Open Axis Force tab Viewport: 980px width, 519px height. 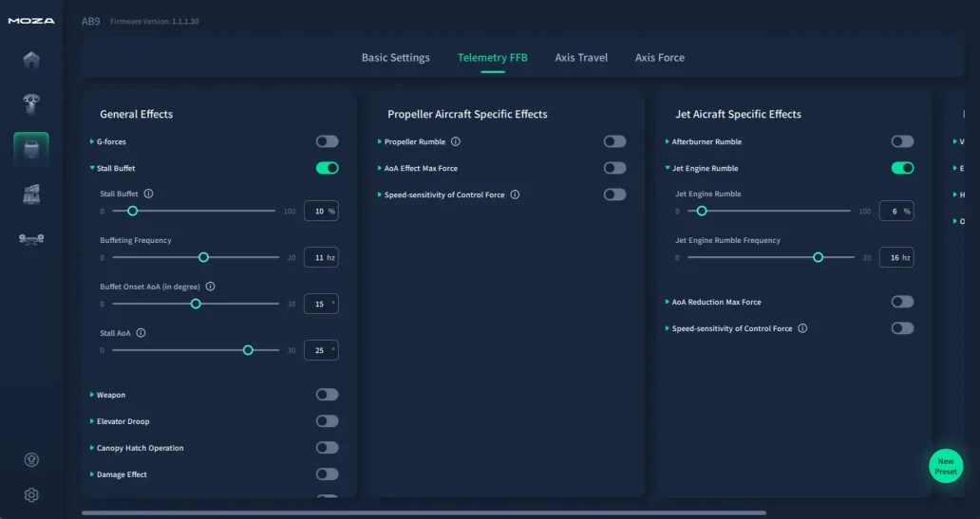pyautogui.click(x=660, y=58)
